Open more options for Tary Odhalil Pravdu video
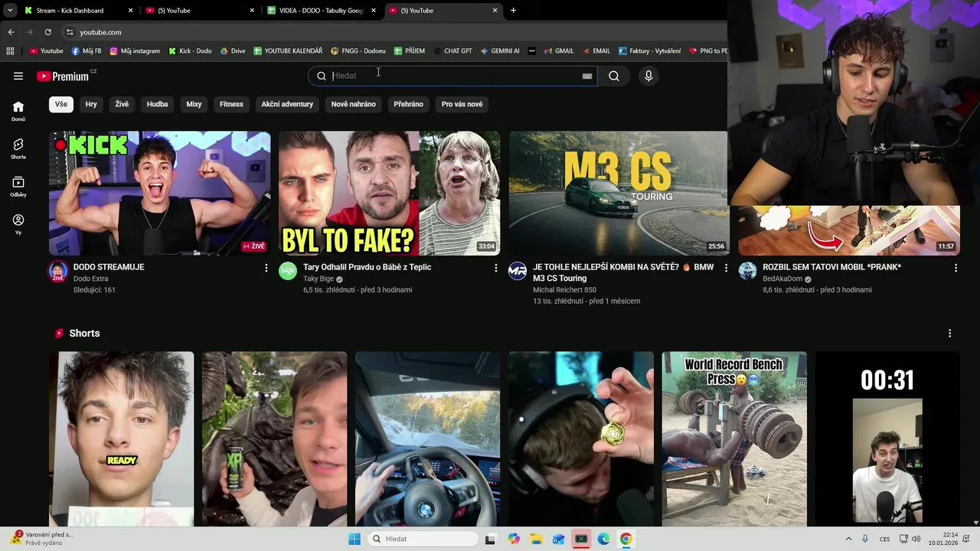The width and height of the screenshot is (980, 551). pyautogui.click(x=496, y=268)
